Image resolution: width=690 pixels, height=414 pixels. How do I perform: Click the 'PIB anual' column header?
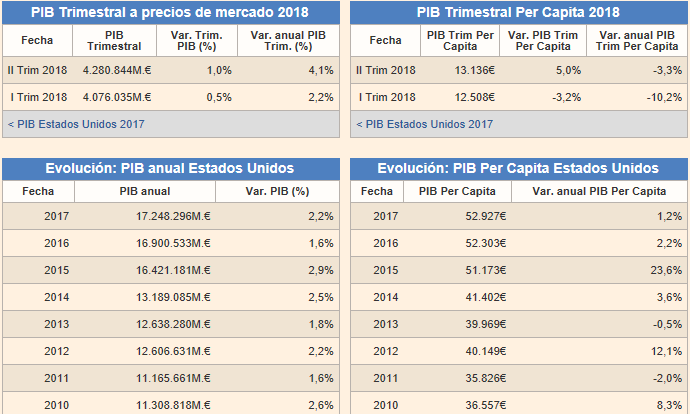click(x=145, y=191)
